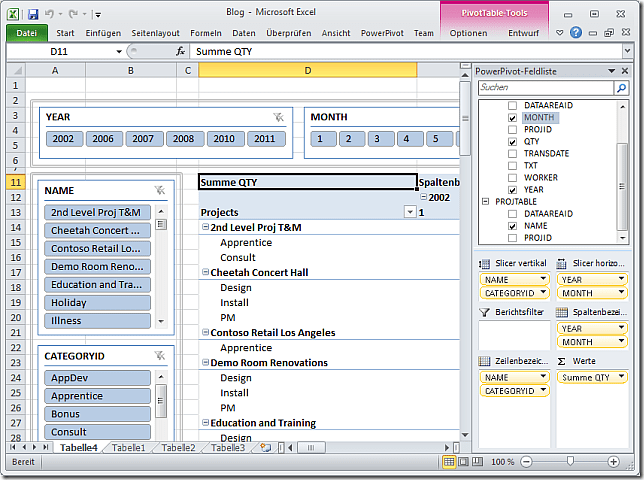
Task: Insert a new worksheet tab icon
Action: 266,448
